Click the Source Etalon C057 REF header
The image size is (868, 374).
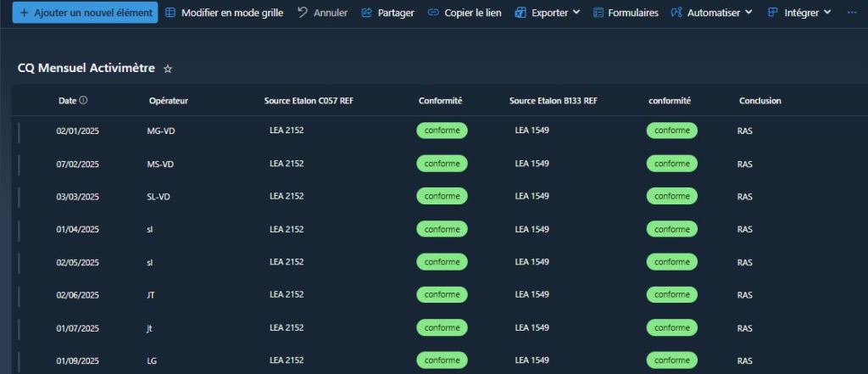click(x=309, y=101)
